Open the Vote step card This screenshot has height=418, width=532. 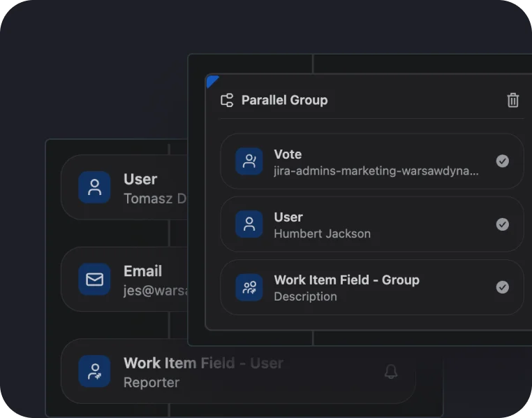[372, 161]
